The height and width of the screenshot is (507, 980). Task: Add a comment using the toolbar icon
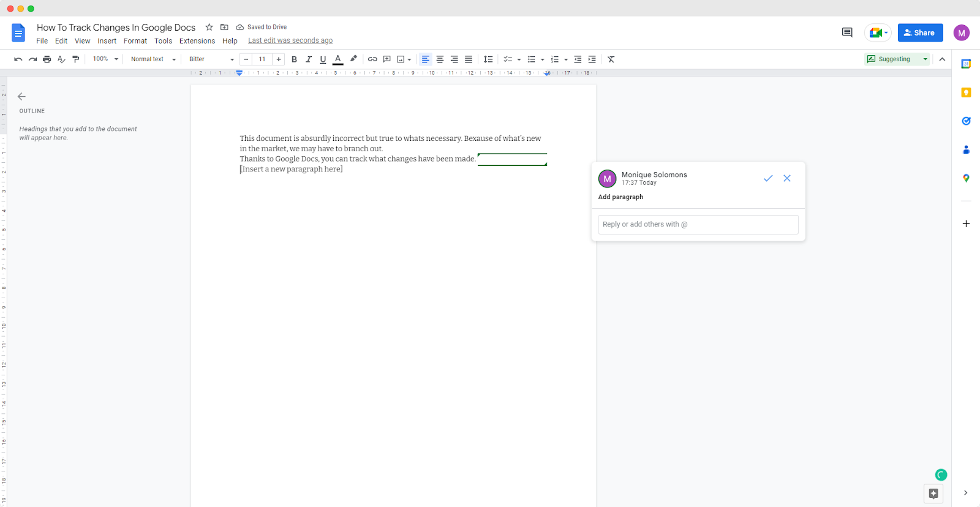pyautogui.click(x=386, y=59)
